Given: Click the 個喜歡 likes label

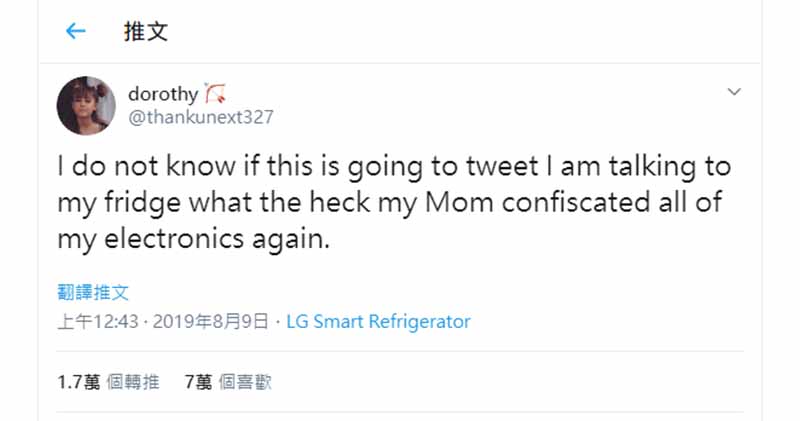Looking at the screenshot, I should [x=246, y=382].
